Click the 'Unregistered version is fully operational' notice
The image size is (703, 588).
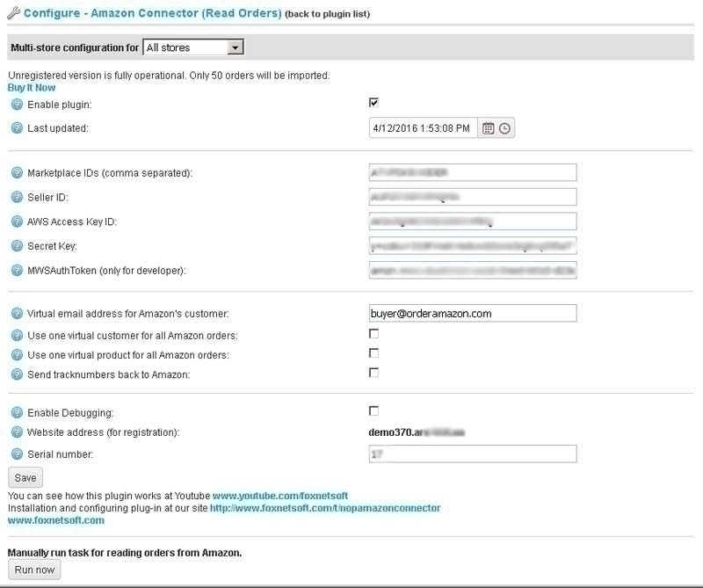pyautogui.click(x=169, y=76)
